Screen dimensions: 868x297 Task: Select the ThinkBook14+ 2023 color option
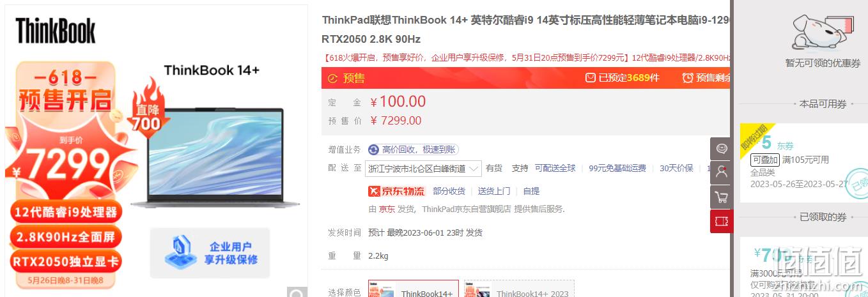tap(519, 289)
